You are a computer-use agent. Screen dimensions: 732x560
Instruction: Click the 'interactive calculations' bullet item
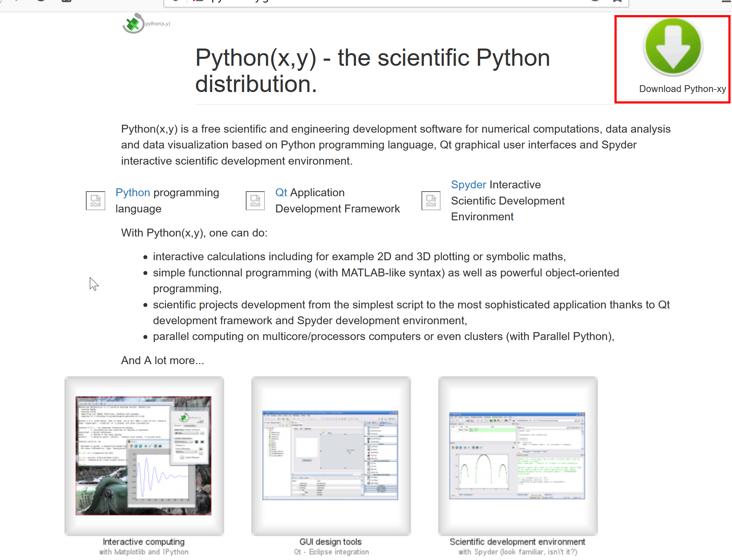[359, 257]
